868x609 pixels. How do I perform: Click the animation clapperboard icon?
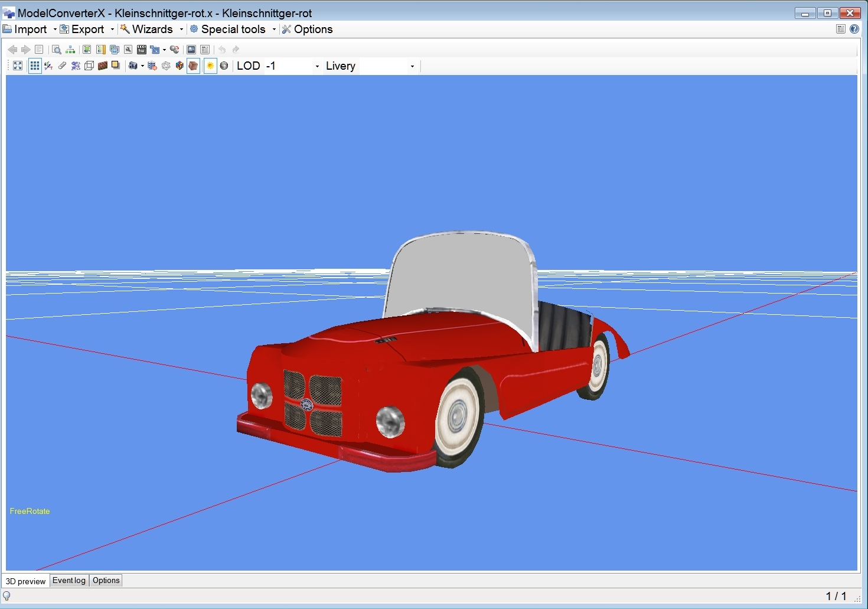click(142, 50)
